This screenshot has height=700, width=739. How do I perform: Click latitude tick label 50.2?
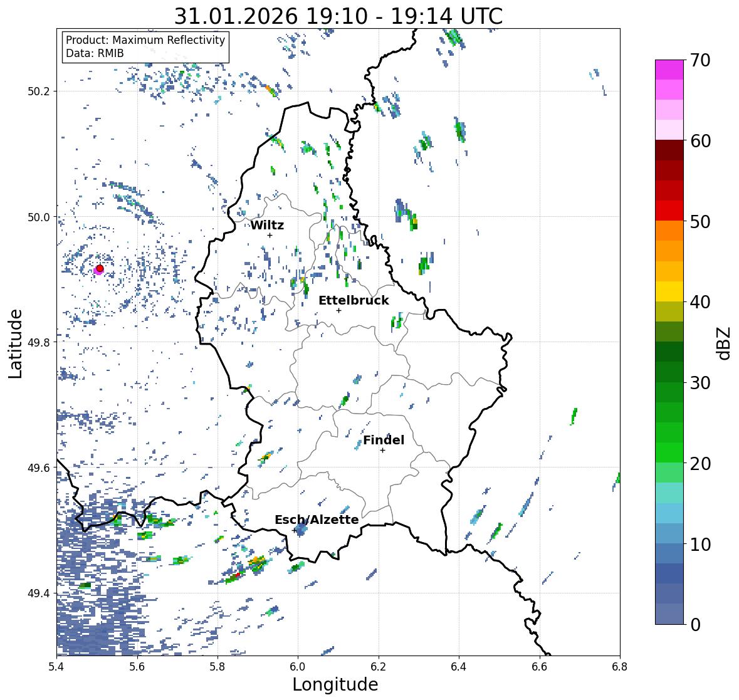[39, 91]
